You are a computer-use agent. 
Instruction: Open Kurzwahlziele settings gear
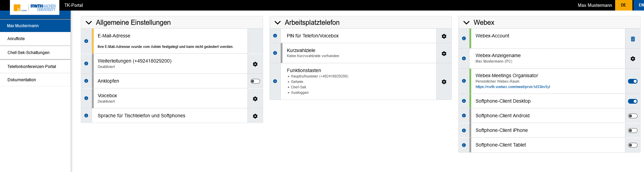point(444,53)
